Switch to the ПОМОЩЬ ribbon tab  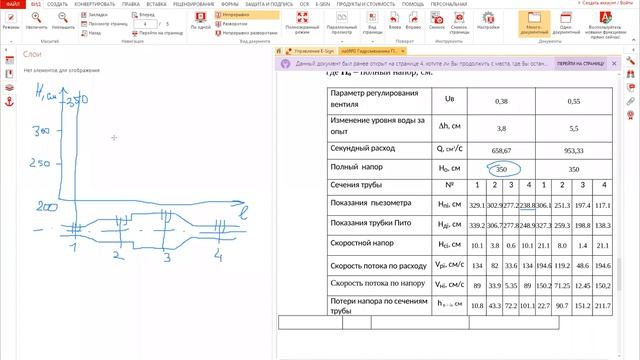pos(413,4)
